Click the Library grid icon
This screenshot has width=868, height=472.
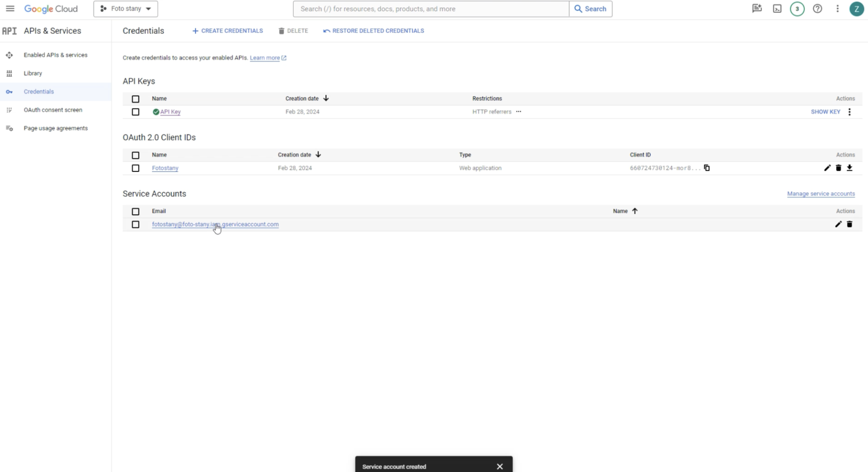9,73
